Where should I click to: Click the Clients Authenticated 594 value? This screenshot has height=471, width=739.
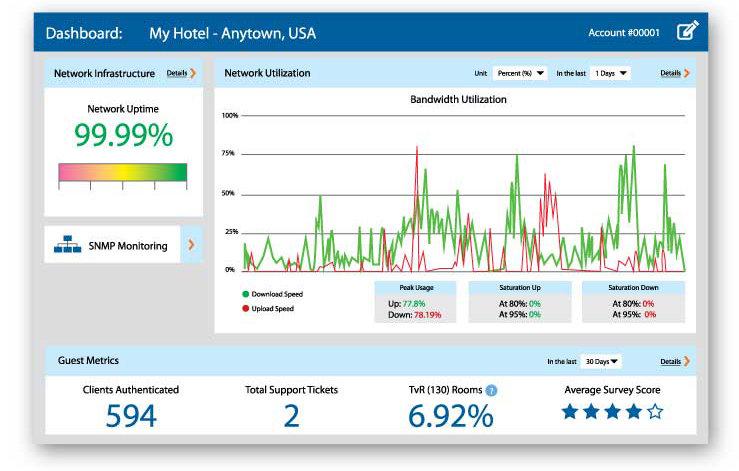pos(131,416)
